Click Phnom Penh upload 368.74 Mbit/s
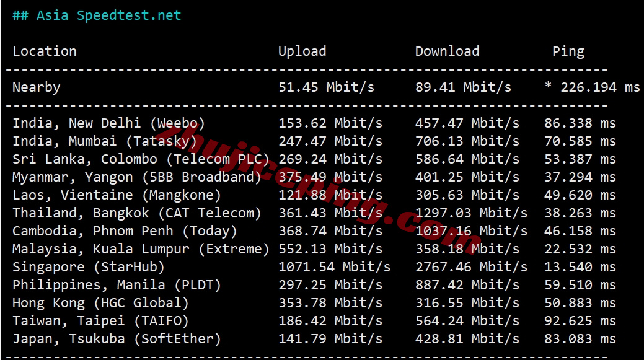The image size is (644, 360). point(330,231)
